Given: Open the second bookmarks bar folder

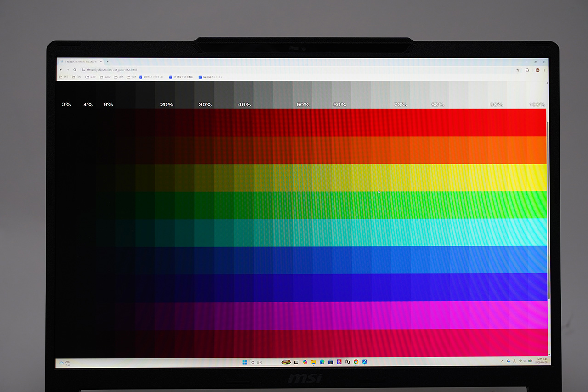Looking at the screenshot, I should click(x=77, y=77).
